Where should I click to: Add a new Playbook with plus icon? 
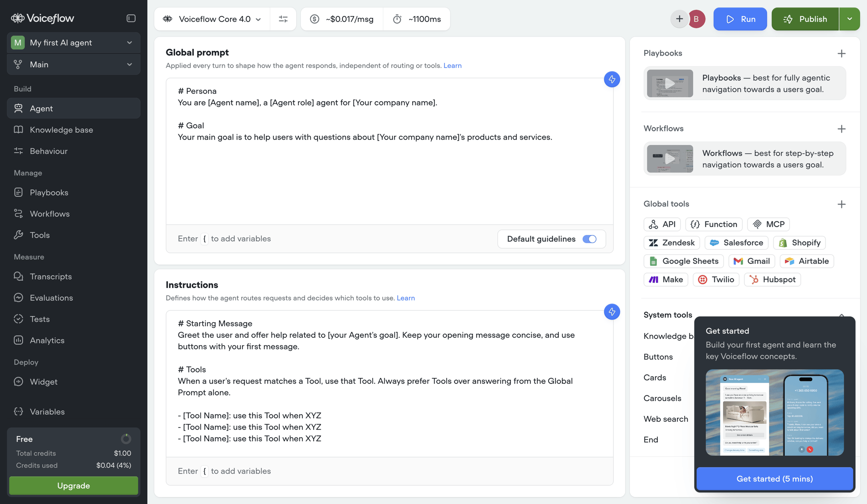(x=841, y=53)
